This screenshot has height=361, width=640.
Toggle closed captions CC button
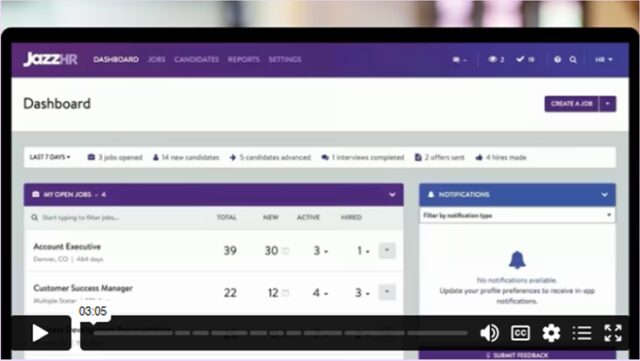520,333
